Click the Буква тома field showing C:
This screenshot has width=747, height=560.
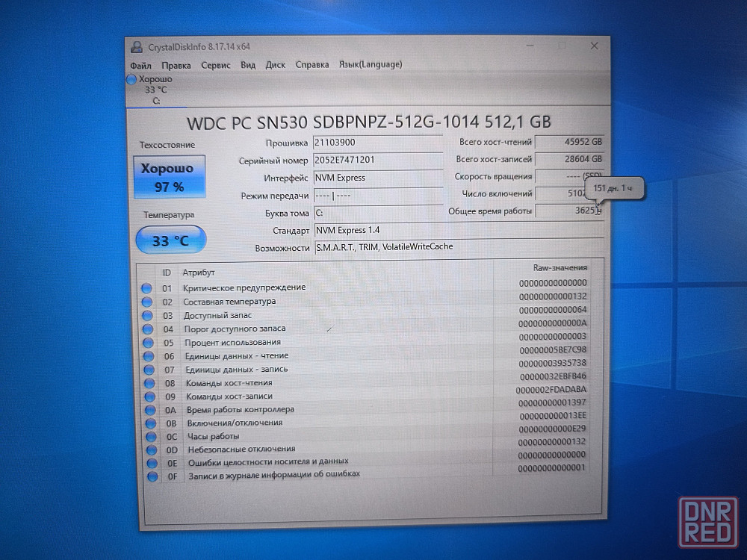(x=379, y=213)
